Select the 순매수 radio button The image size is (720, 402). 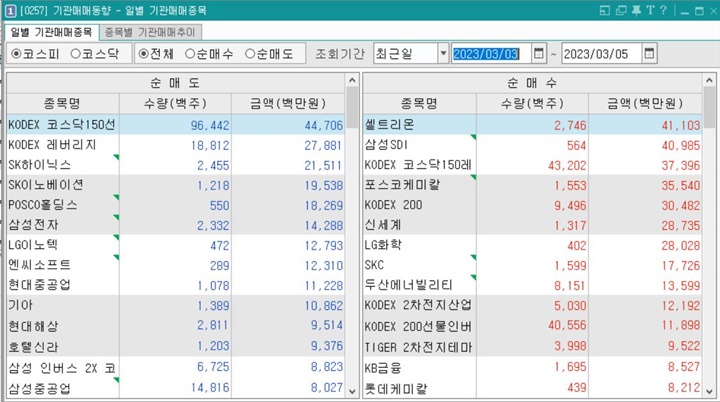point(209,54)
